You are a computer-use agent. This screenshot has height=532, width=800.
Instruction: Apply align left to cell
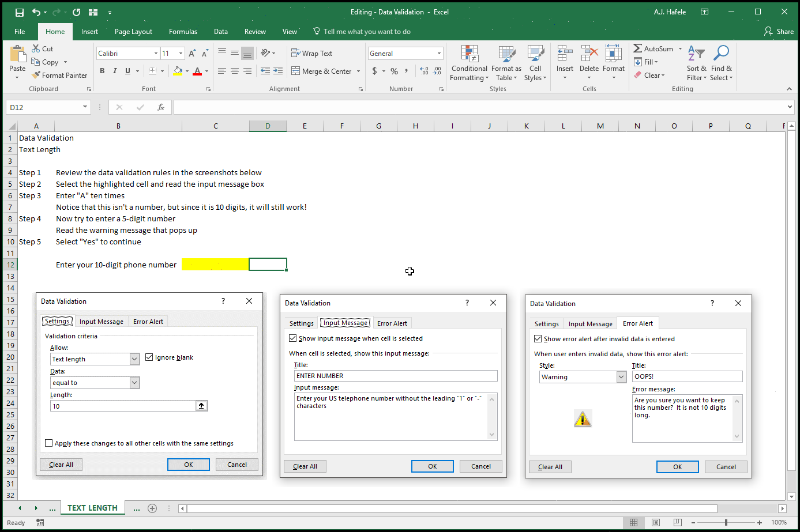point(222,71)
